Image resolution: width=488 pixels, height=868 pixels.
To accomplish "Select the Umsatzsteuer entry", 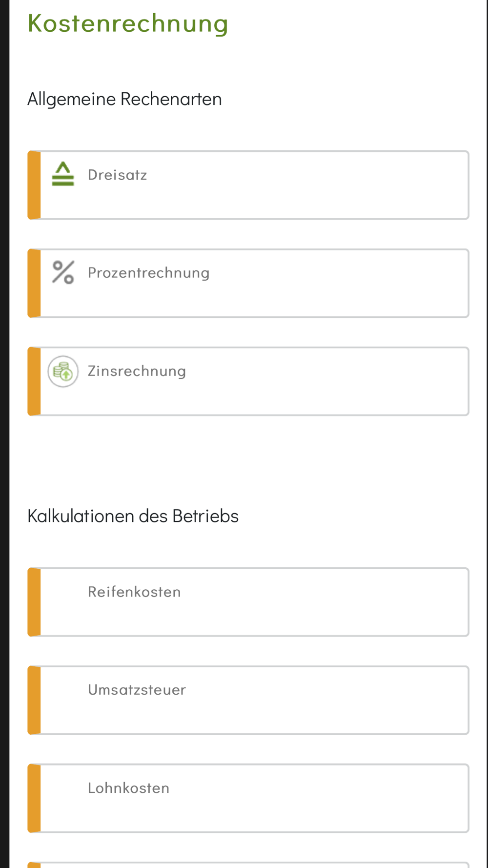I will [x=248, y=700].
